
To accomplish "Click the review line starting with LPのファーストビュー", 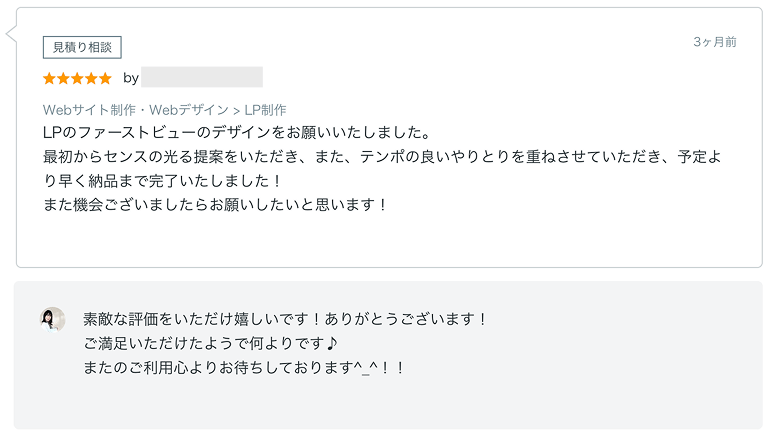I will click(237, 133).
